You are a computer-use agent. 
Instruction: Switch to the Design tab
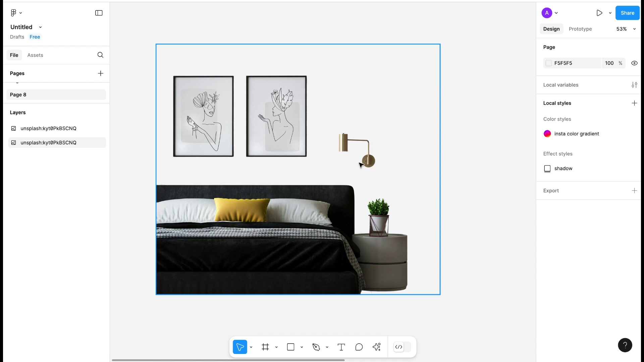(551, 29)
